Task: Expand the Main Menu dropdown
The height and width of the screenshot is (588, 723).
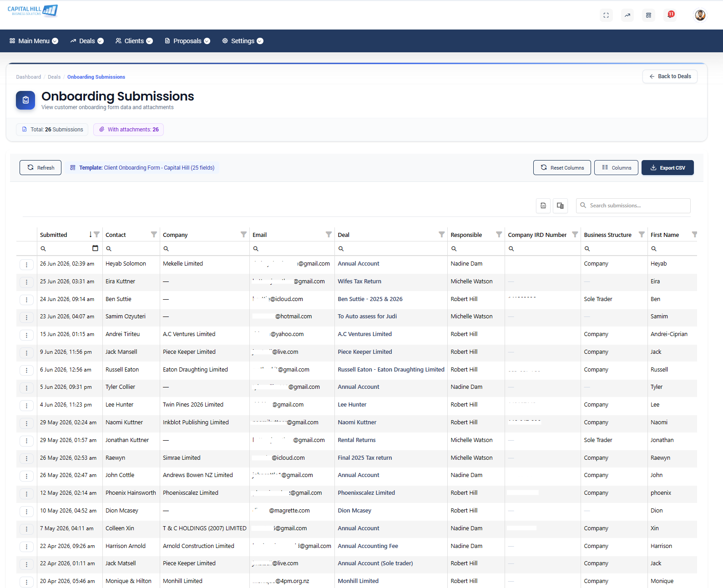Action: point(34,41)
